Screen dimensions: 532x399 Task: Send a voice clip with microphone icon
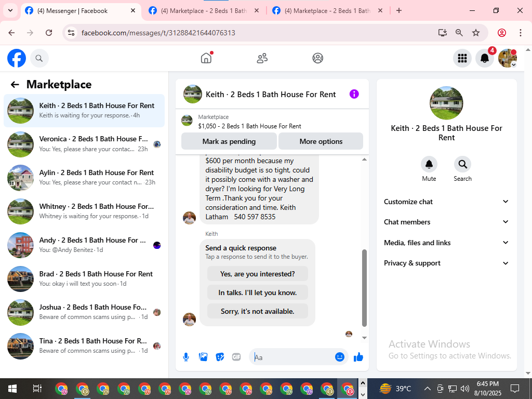(186, 357)
